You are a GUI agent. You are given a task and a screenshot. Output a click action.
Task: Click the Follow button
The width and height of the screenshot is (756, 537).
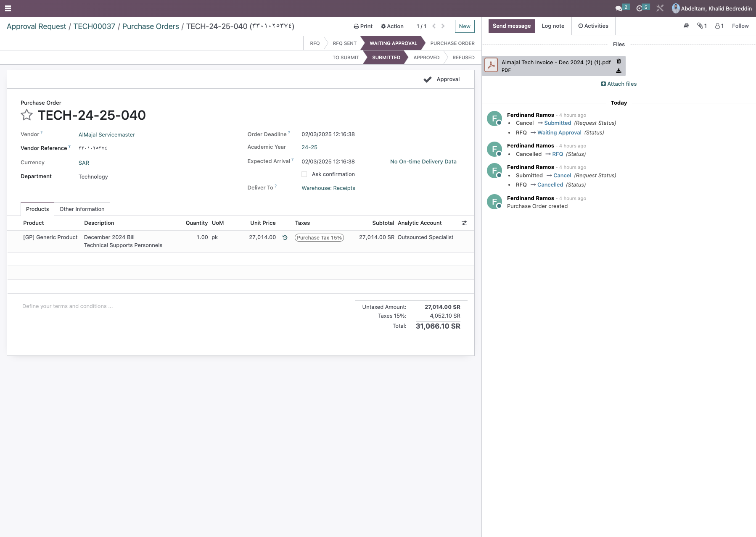pos(740,26)
